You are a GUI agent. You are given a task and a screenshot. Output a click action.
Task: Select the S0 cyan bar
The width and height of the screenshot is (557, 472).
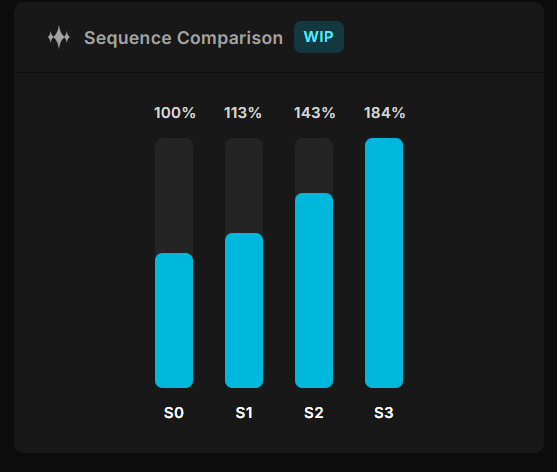(x=174, y=320)
